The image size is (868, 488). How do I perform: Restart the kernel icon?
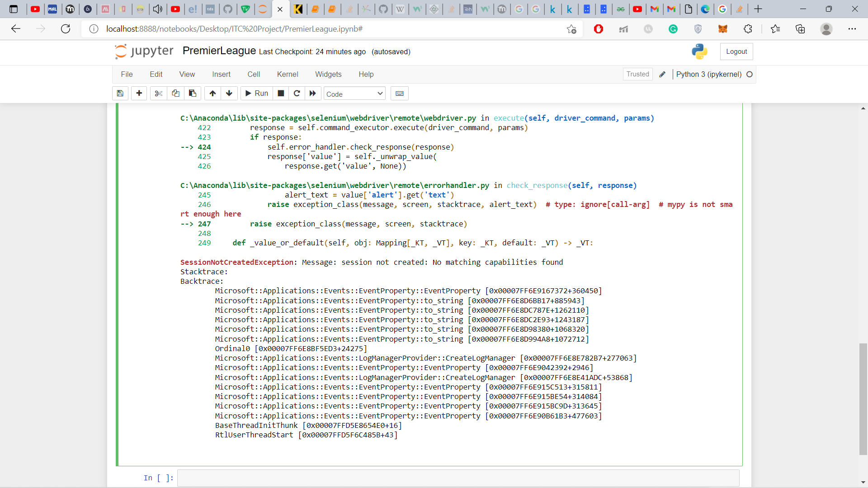pyautogui.click(x=297, y=94)
